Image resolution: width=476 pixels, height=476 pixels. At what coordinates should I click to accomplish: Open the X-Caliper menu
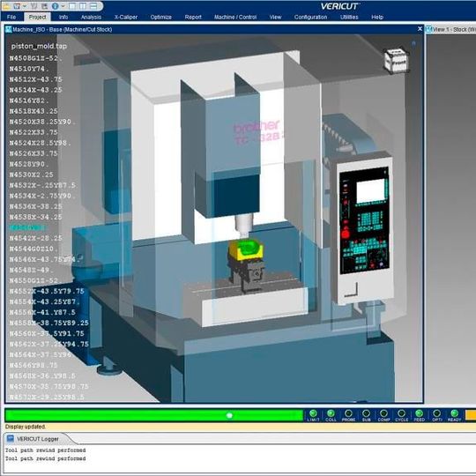126,17
